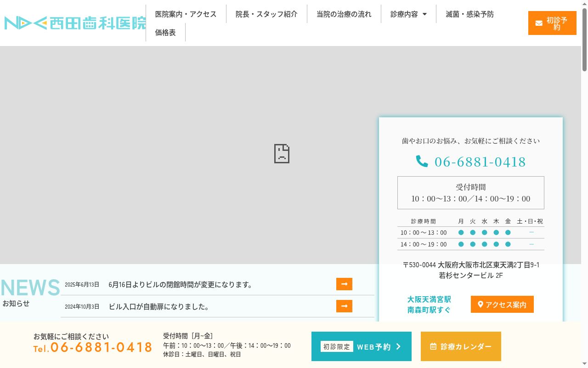Open the 院長・スタッフ紹介 menu item
Viewport: 588px width, 368px height.
266,14
